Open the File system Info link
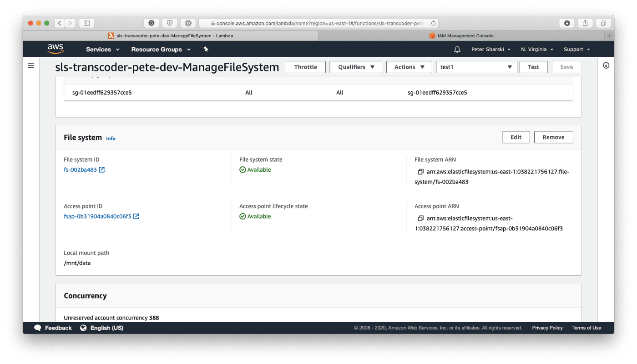Viewport: 637px width, 364px height. click(x=111, y=138)
